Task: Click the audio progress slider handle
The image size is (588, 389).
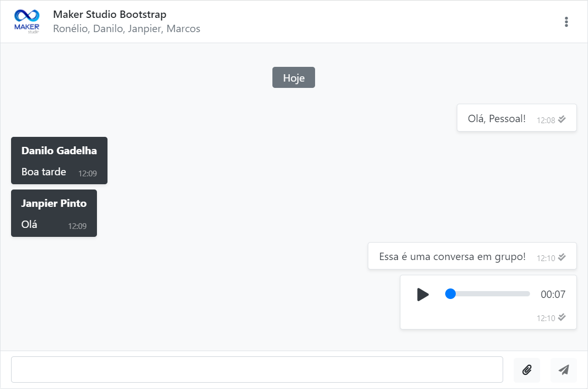Action: (x=450, y=294)
